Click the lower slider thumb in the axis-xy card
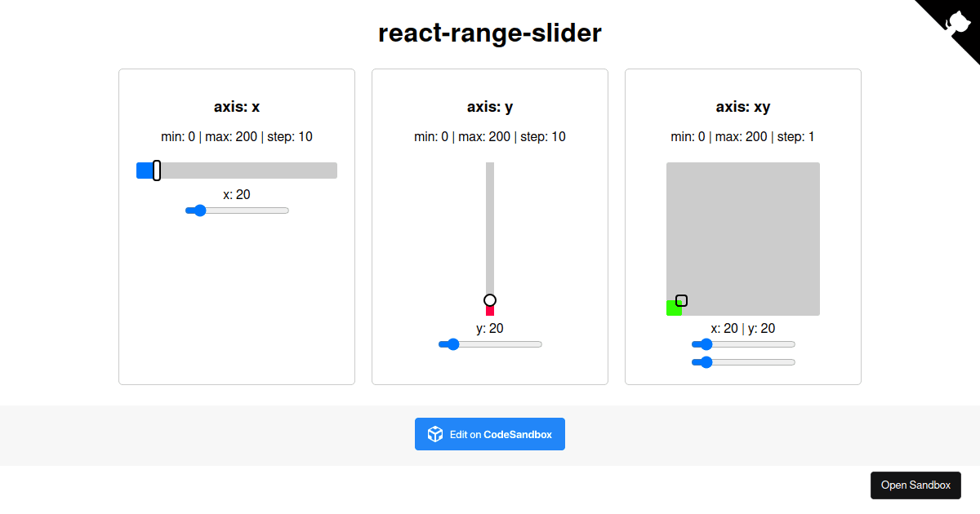The height and width of the screenshot is (514, 980). point(705,362)
